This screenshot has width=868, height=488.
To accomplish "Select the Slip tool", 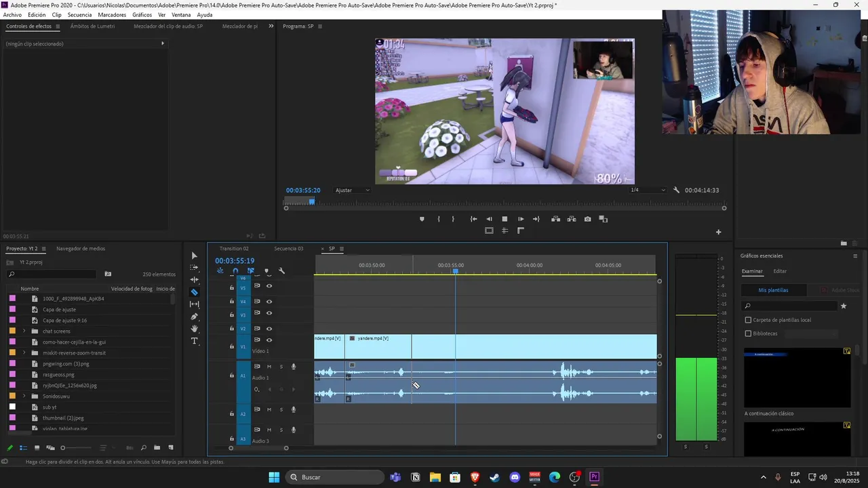I will [195, 304].
